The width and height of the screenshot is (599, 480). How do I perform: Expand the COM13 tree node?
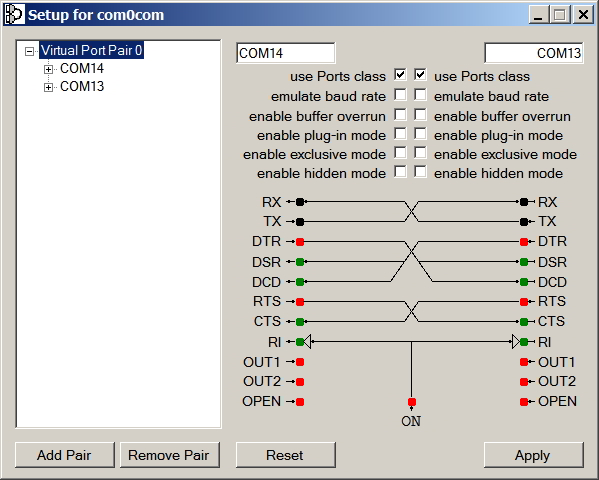click(x=48, y=88)
